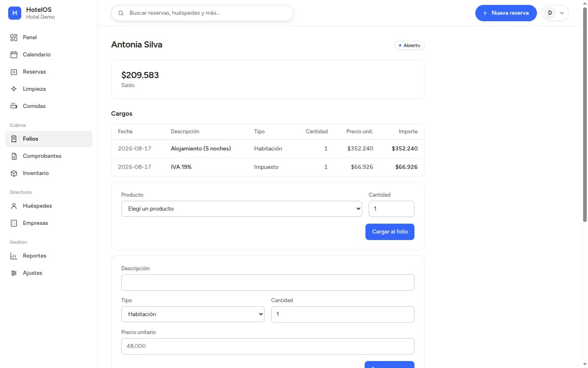Navigate to Reservas section
This screenshot has width=588, height=368.
click(49, 72)
